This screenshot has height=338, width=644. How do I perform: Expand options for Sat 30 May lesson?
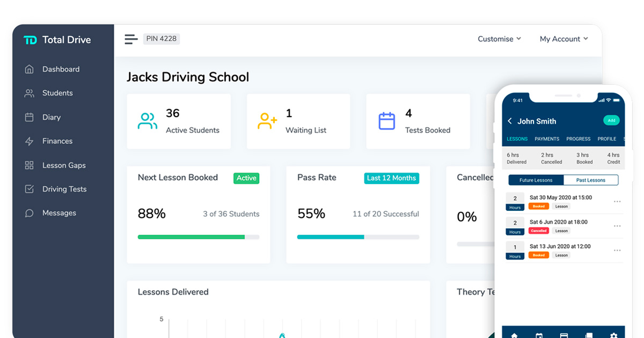click(618, 201)
